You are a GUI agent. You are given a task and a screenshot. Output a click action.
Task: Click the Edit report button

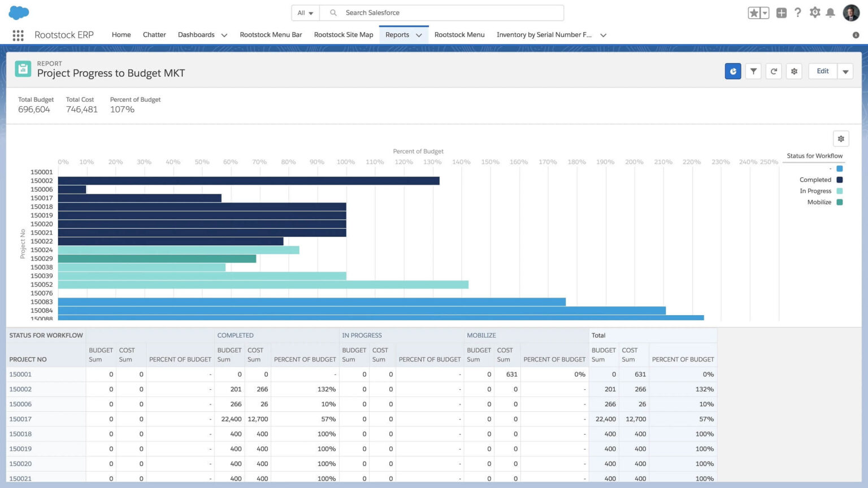click(822, 71)
